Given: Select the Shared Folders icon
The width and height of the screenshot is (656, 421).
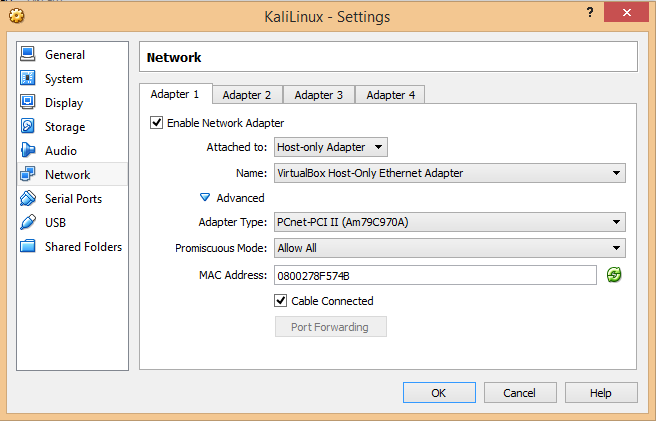Looking at the screenshot, I should click(28, 246).
